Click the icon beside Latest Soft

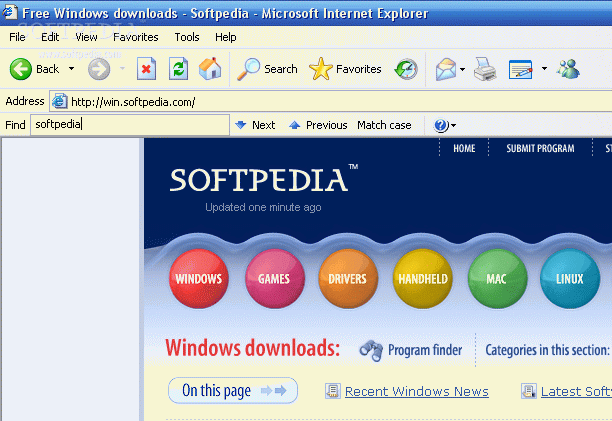coord(528,391)
